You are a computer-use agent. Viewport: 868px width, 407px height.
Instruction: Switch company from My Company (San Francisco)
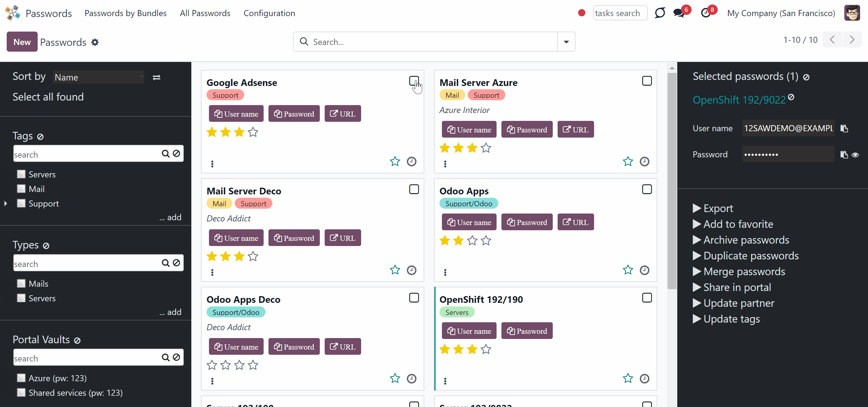point(781,13)
